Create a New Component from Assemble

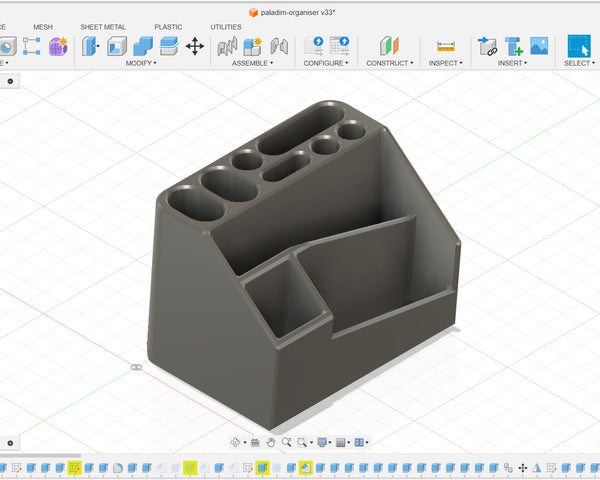(x=253, y=46)
